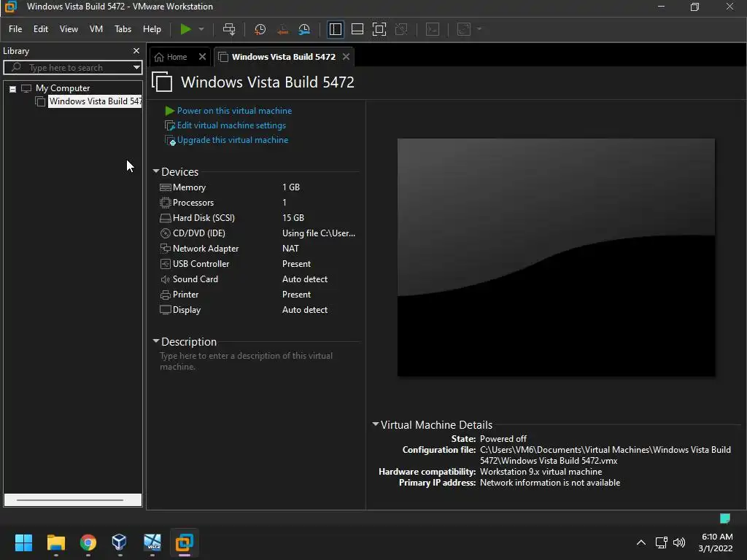Click Send Ctrl+Alt+Del toolbar icon
This screenshot has height=560, width=747.
pyautogui.click(x=229, y=29)
